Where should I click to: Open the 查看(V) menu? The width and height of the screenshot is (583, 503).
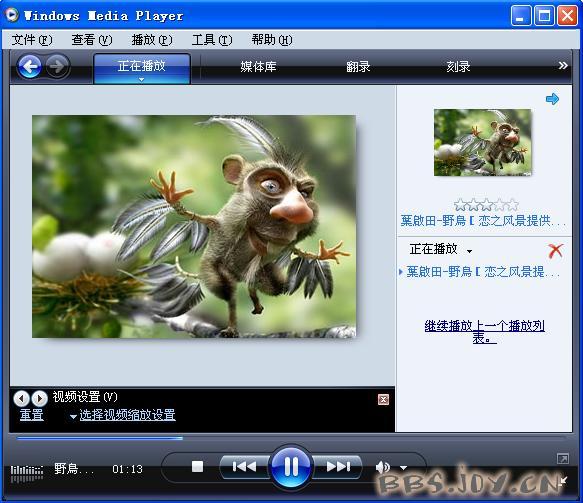click(92, 39)
